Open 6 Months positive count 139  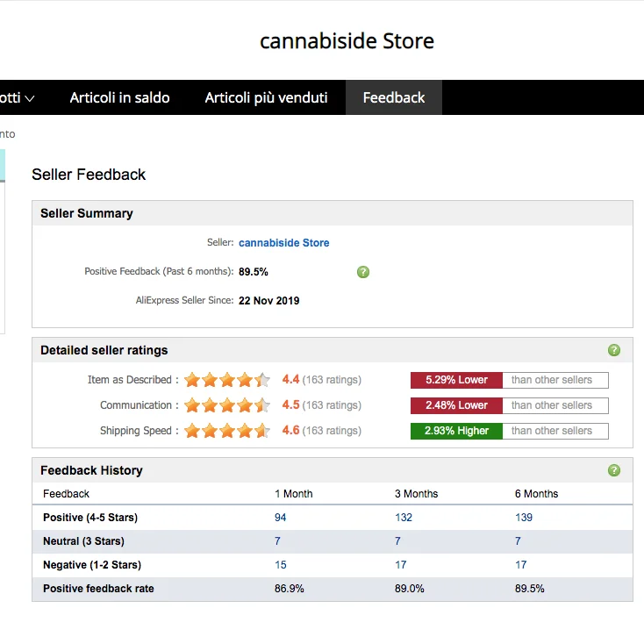(x=524, y=518)
